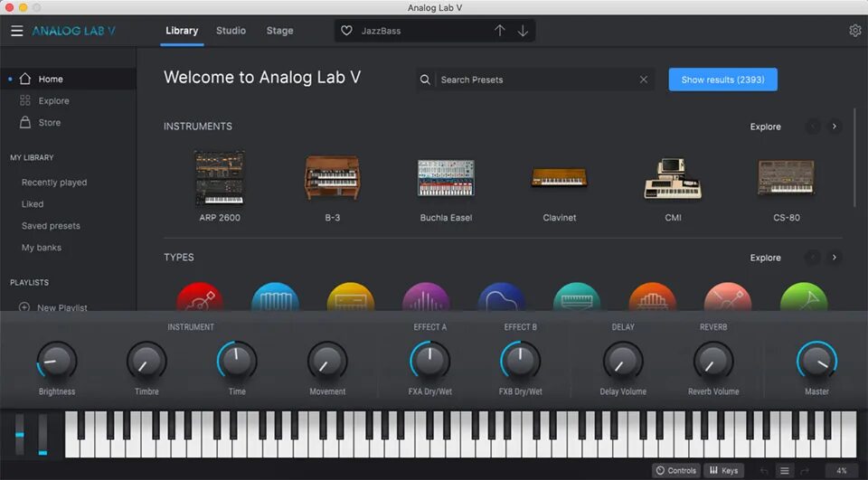Choose the blue type icon with vertical bars

point(275,297)
